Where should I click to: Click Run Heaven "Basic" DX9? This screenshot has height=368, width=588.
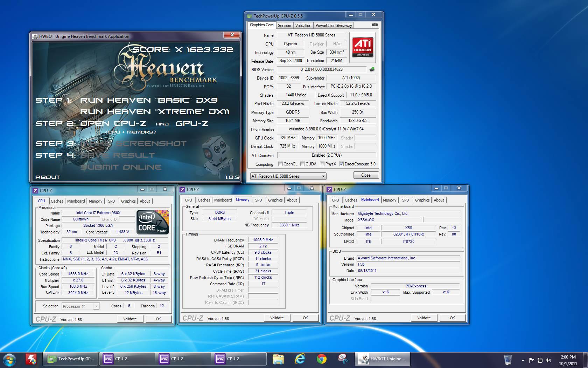(149, 100)
